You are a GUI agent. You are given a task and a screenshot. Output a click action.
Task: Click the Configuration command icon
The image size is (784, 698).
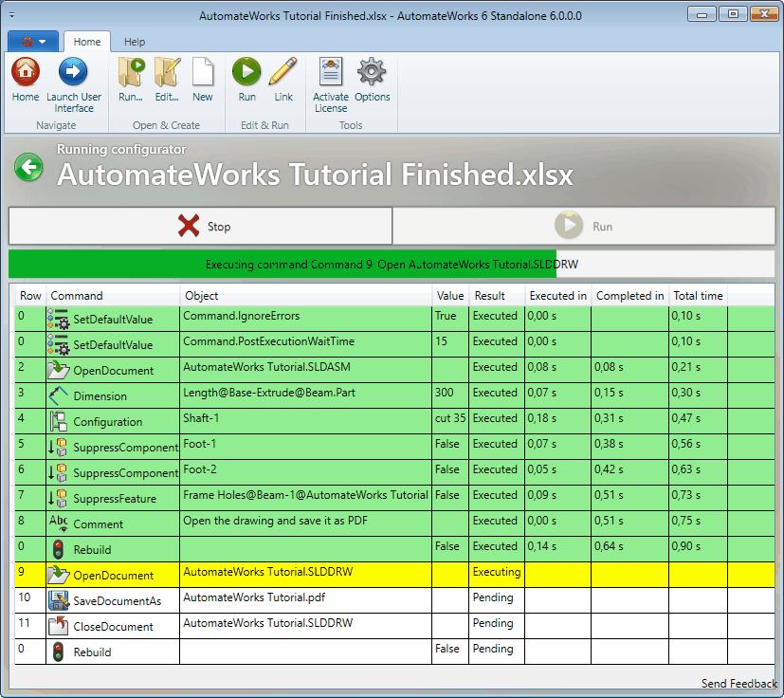pos(58,421)
